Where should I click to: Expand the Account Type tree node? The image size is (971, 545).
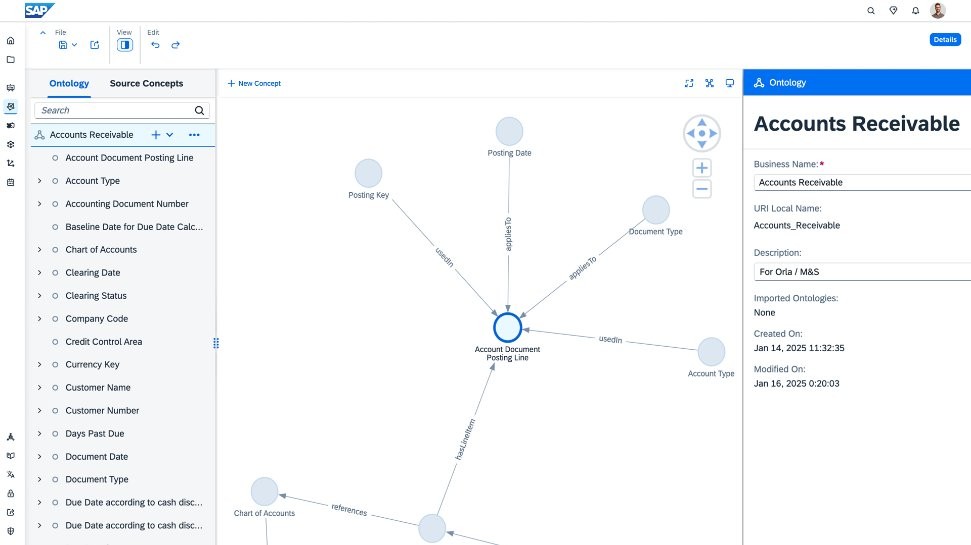tap(39, 181)
